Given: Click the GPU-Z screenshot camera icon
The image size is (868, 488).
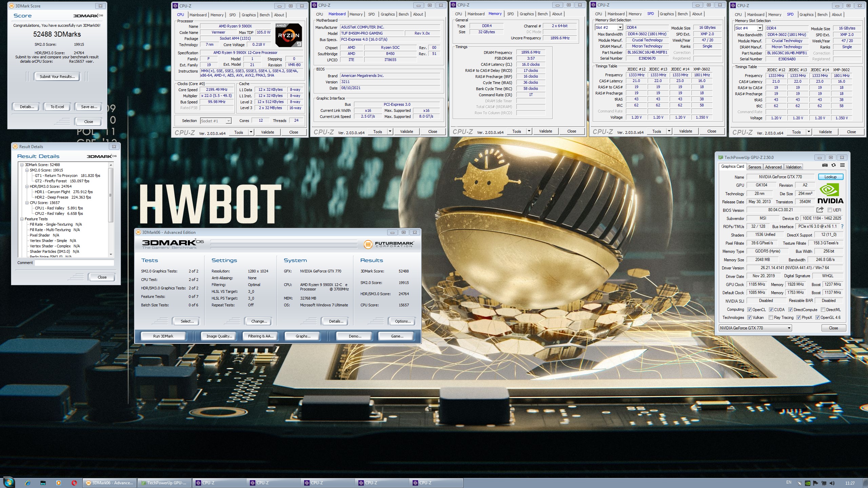Looking at the screenshot, I should 825,165.
